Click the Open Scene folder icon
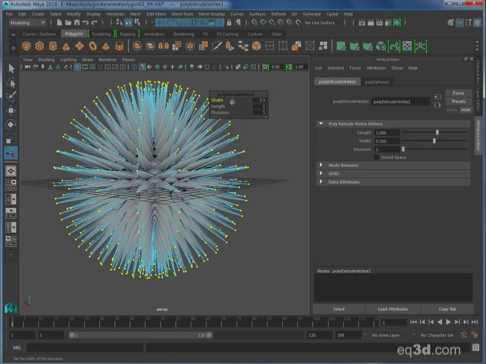Image resolution: width=486 pixels, height=364 pixels. point(68,23)
